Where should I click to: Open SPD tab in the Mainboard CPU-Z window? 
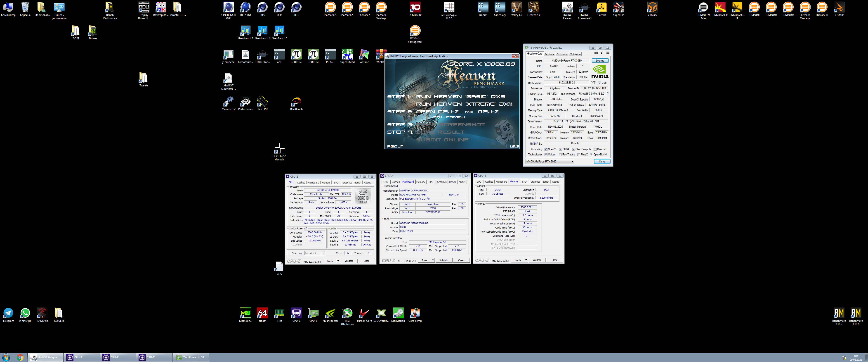tap(431, 182)
